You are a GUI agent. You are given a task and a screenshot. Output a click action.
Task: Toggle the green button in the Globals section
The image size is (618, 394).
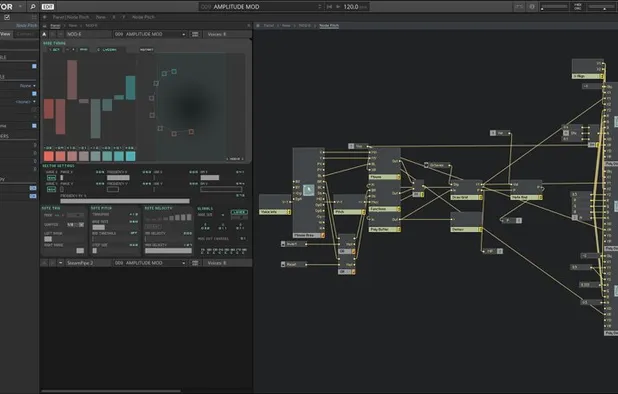(x=239, y=212)
